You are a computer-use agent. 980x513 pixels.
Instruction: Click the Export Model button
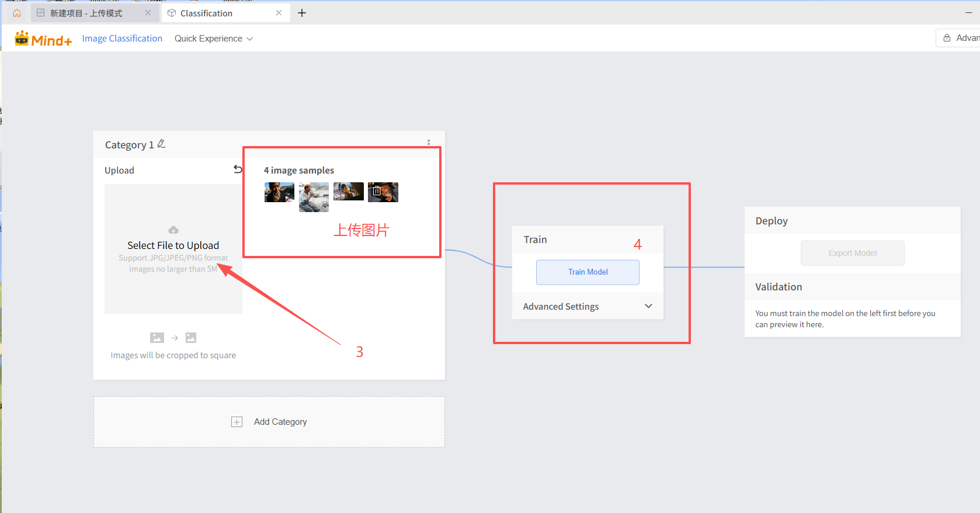852,253
